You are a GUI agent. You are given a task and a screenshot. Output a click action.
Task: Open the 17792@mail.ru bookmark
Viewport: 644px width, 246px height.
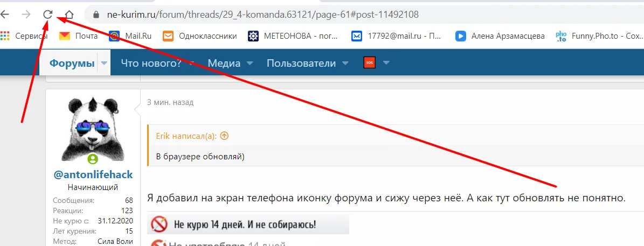[x=396, y=36]
